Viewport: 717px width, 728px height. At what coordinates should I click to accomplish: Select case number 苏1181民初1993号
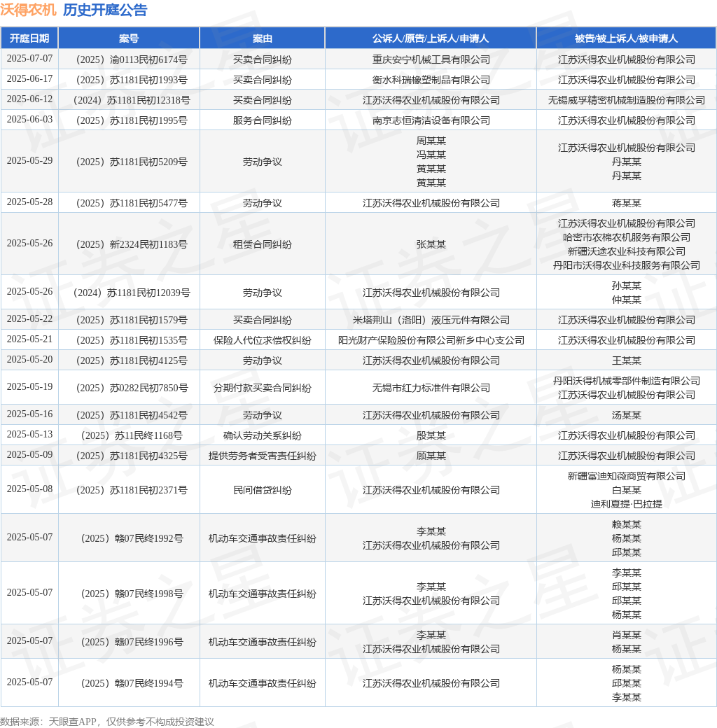pos(132,80)
